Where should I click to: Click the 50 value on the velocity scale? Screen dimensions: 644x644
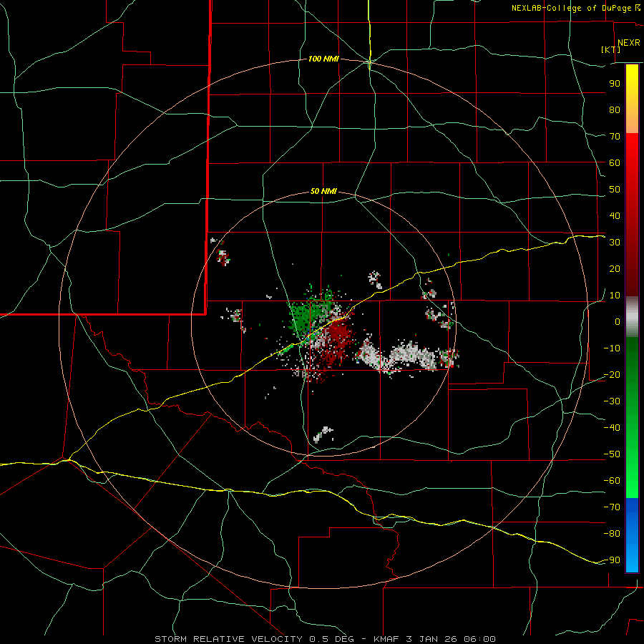[x=615, y=190]
